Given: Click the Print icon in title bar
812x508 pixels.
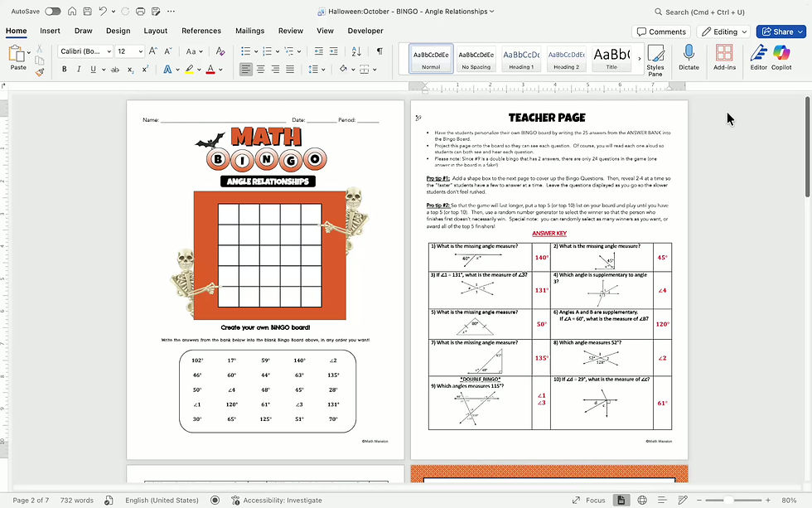Looking at the screenshot, I should (140, 12).
